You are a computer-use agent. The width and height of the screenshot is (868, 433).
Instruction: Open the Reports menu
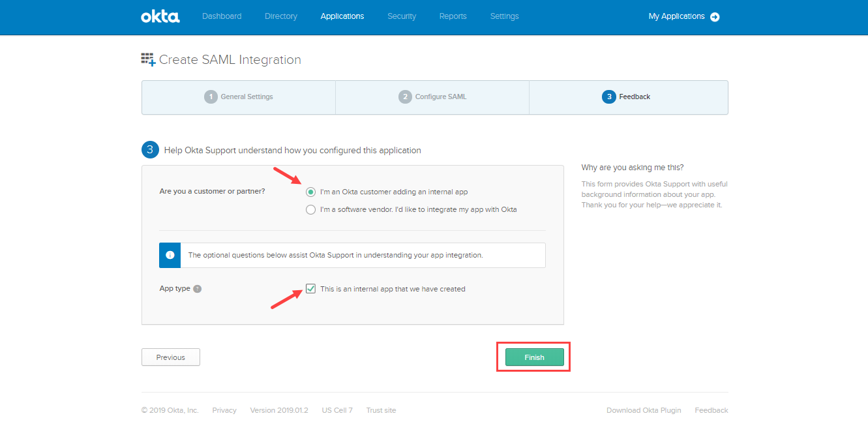(x=453, y=16)
